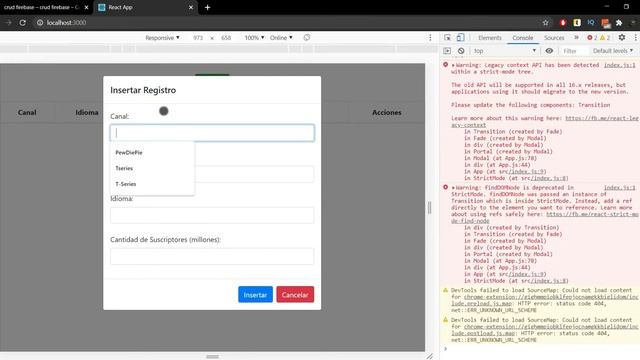The width and height of the screenshot is (640, 360).
Task: Click the Acciones column header
Action: 387,112
